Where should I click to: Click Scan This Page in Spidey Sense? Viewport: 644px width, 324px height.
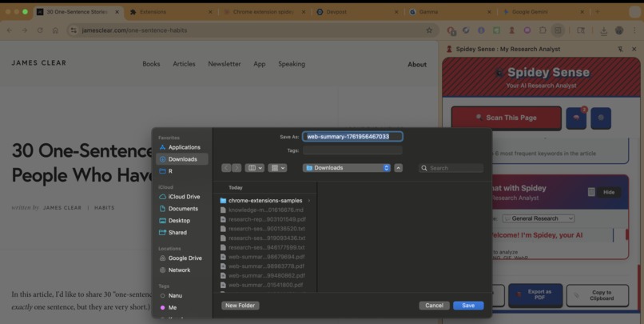pos(507,118)
